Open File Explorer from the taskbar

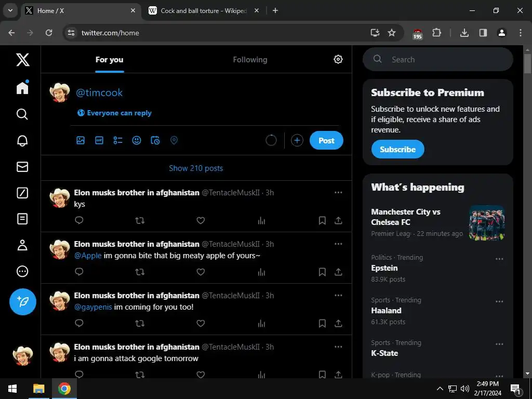coord(38,389)
